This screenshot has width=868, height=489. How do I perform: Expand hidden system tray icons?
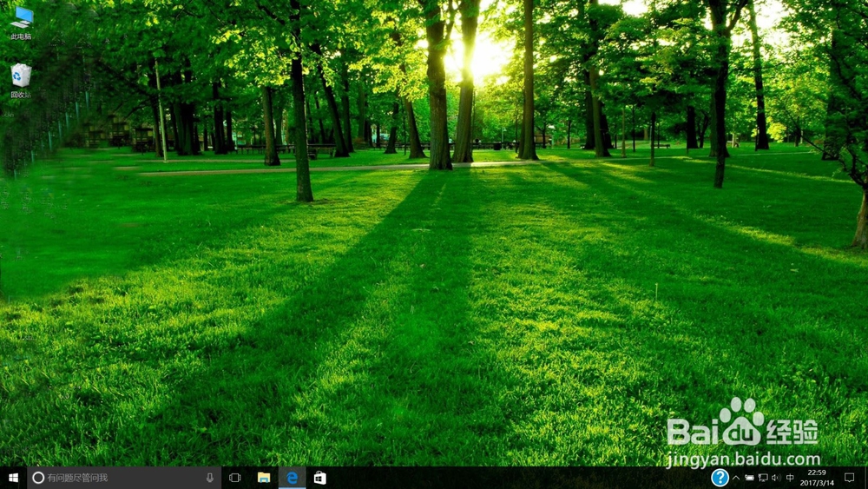click(736, 478)
